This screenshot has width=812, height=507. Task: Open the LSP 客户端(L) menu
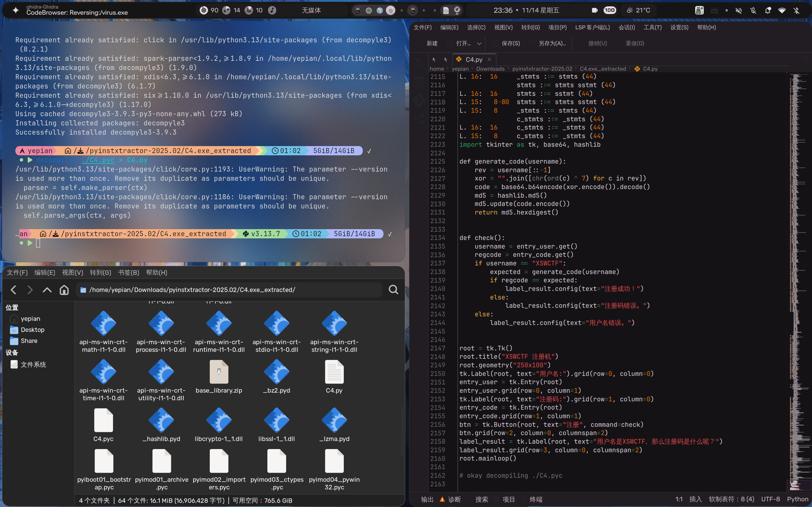click(x=592, y=27)
